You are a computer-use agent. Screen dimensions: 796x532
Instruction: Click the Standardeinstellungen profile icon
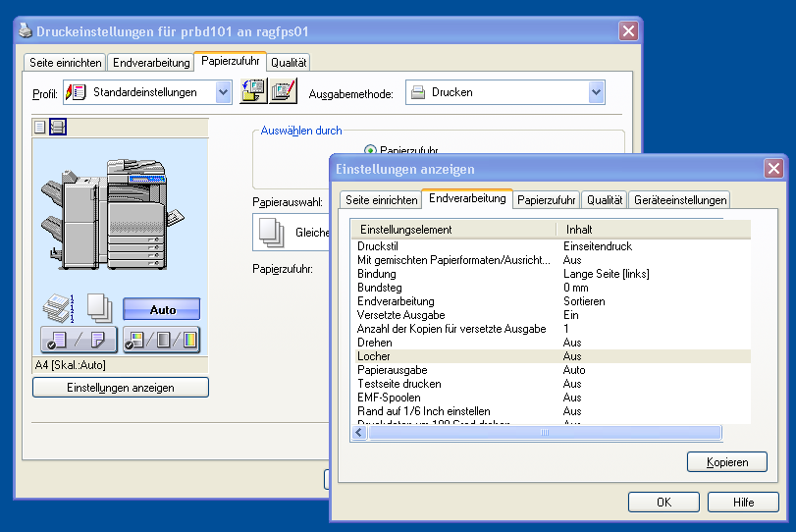(x=77, y=92)
